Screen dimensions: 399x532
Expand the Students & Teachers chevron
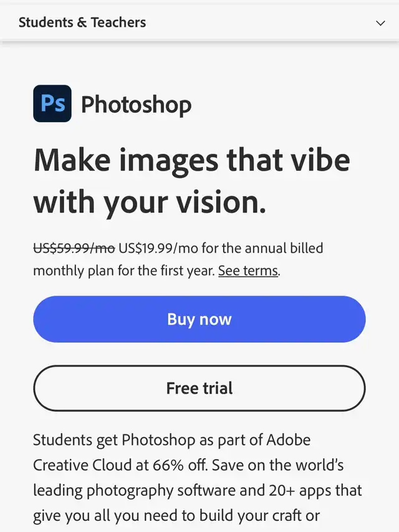[x=381, y=23]
